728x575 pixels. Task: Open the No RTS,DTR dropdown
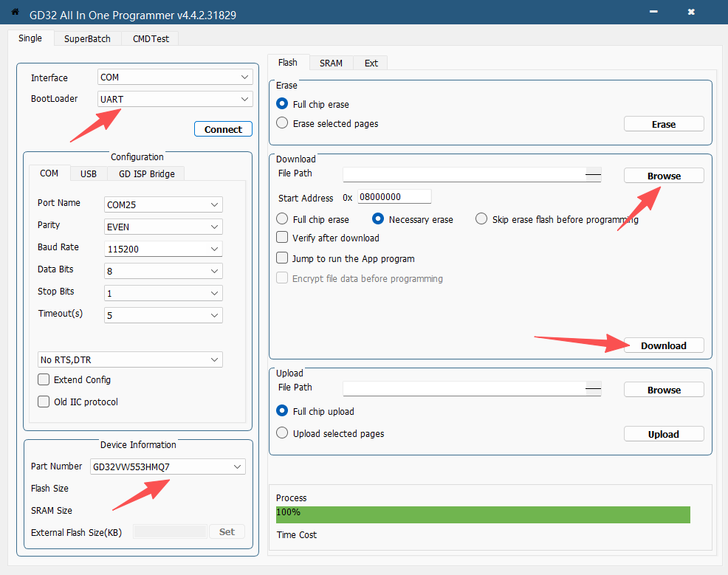[130, 359]
